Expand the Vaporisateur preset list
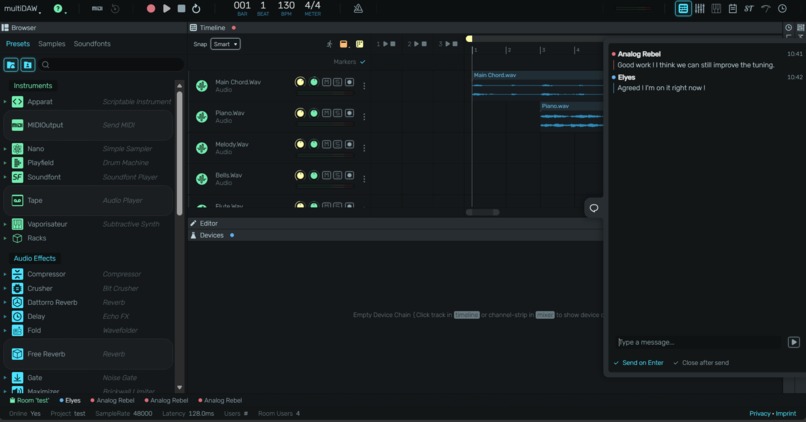This screenshot has height=422, width=806. pos(5,224)
